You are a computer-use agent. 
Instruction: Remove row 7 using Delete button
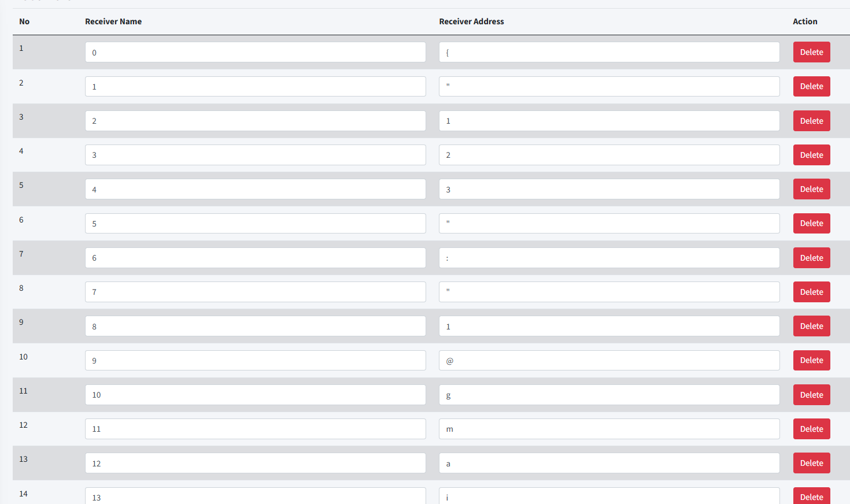tap(811, 258)
